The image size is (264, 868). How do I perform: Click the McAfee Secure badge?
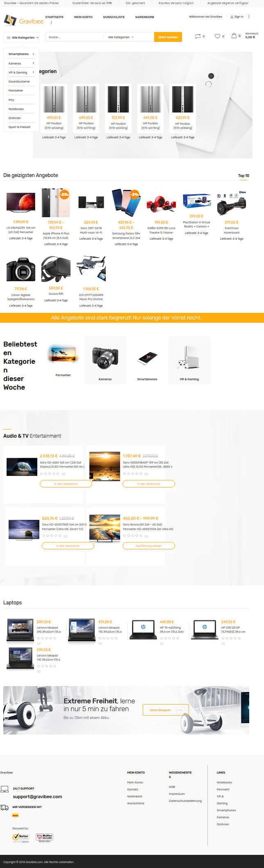pos(45,838)
